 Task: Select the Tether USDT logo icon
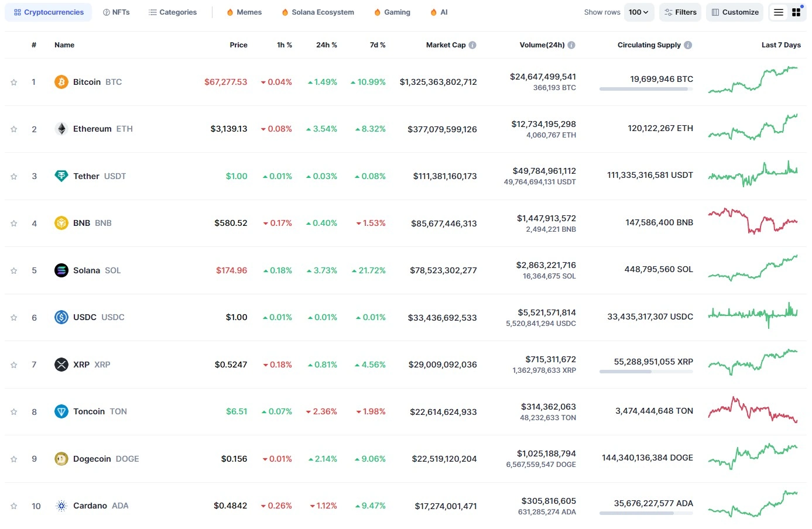click(x=61, y=176)
